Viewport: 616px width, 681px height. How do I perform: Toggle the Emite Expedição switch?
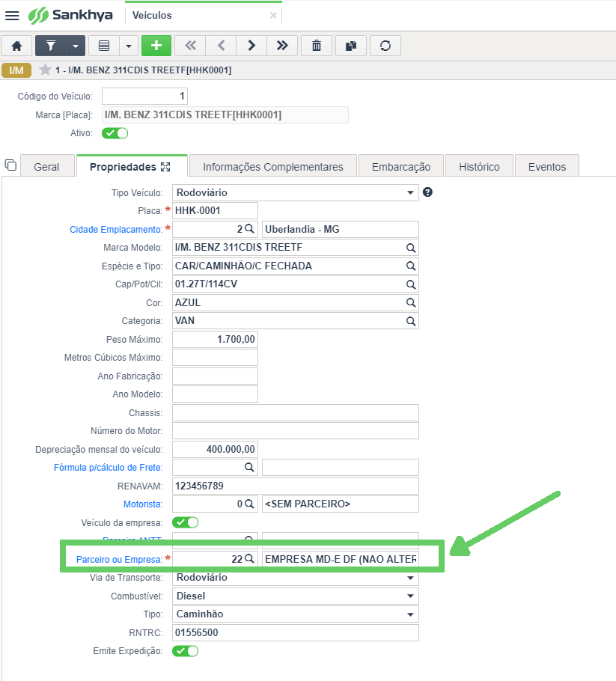pos(186,651)
